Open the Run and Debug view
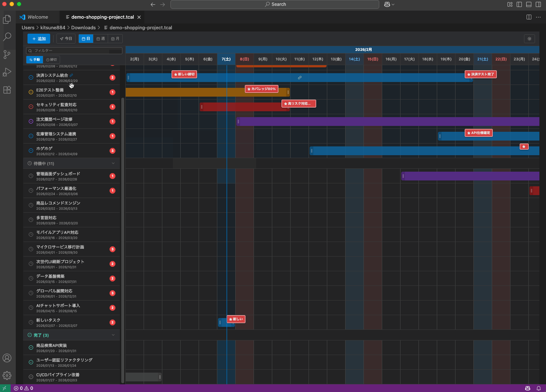This screenshot has height=392, width=546. pos(7,72)
